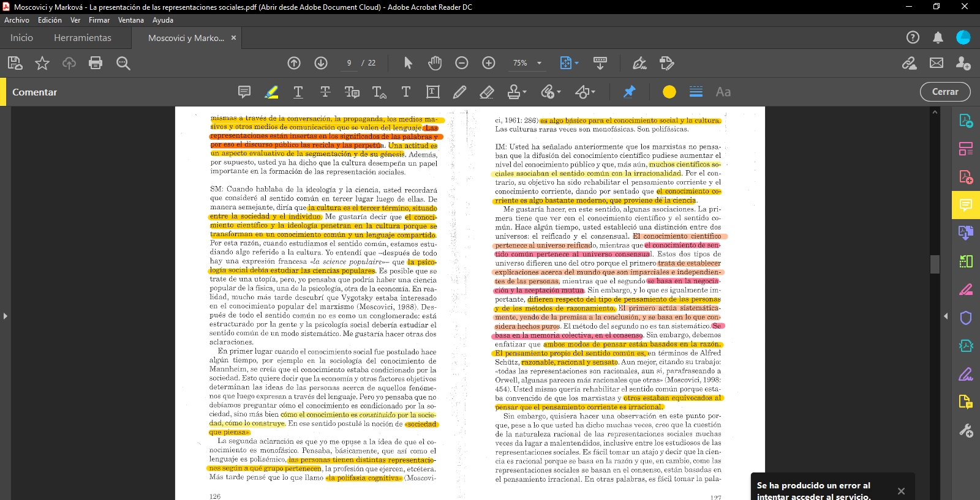Close the Moscovici y Marko... tab
980x500 pixels.
point(233,38)
